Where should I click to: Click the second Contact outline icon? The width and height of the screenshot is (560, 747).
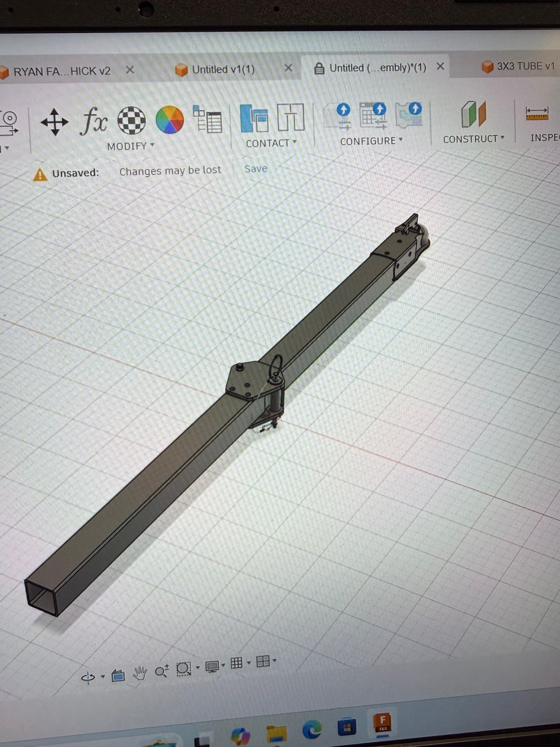click(291, 117)
